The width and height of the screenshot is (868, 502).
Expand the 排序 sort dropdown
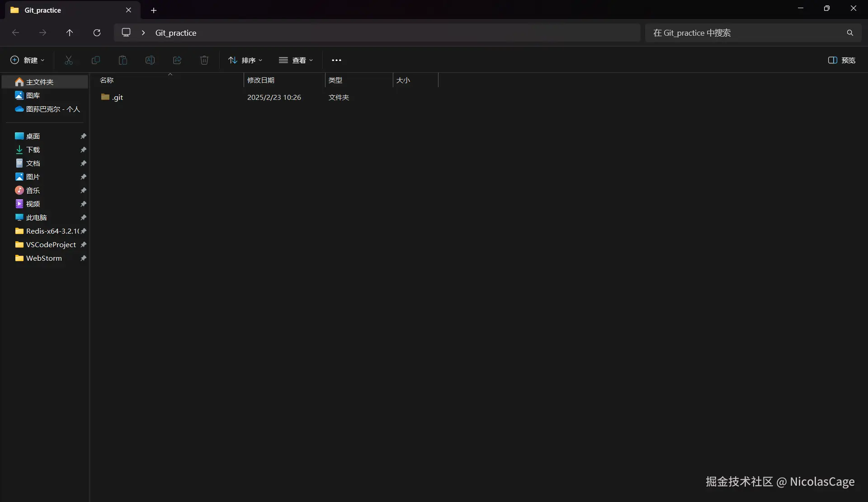point(245,60)
